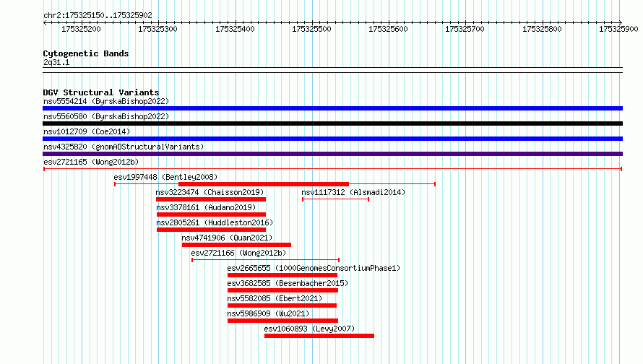Click ruler position 175325200
The width and height of the screenshot is (643, 364).
click(81, 29)
